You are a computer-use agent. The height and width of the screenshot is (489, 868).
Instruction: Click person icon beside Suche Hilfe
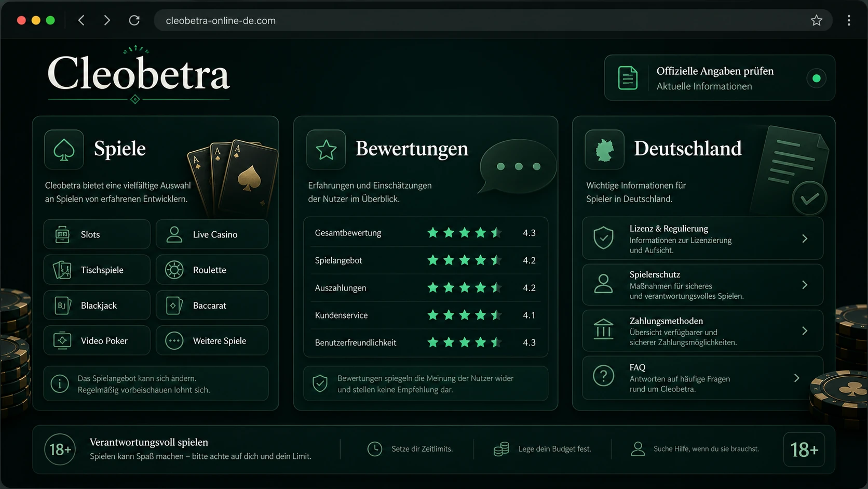(638, 449)
